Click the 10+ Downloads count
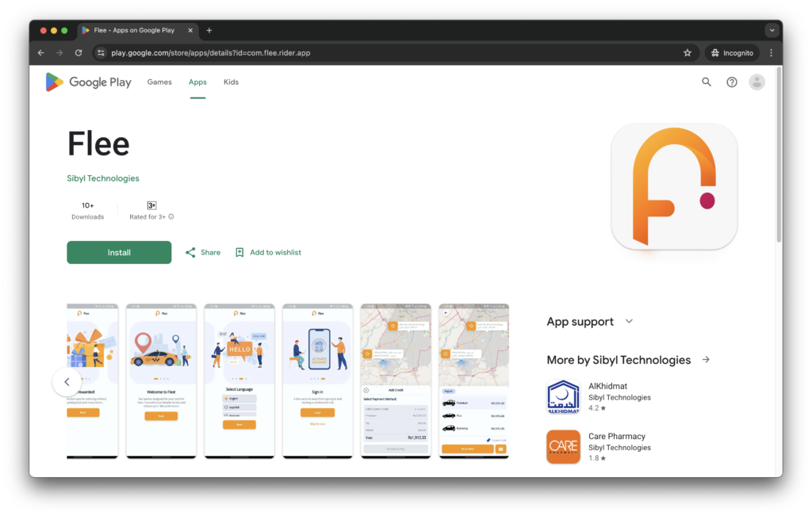812x516 pixels. [x=87, y=211]
